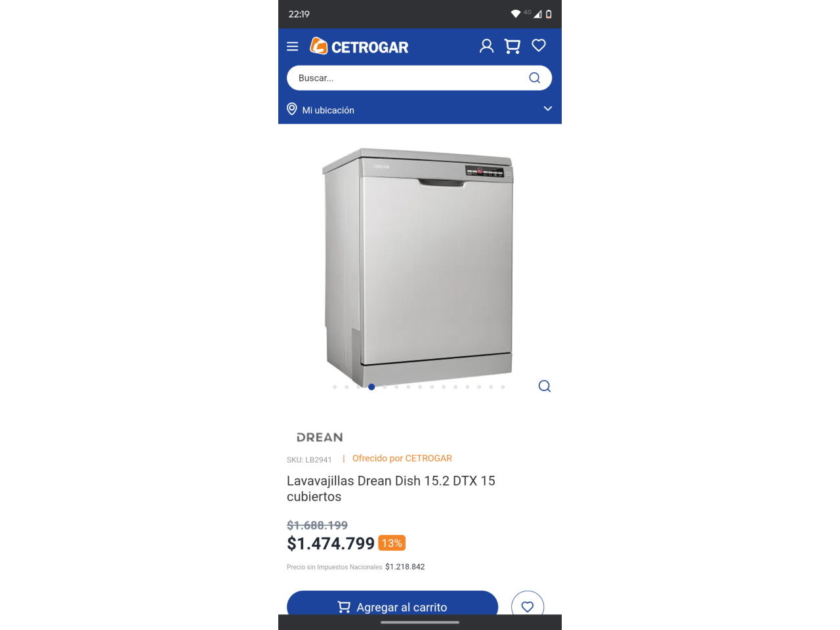Select the first image carousel dot

[335, 387]
